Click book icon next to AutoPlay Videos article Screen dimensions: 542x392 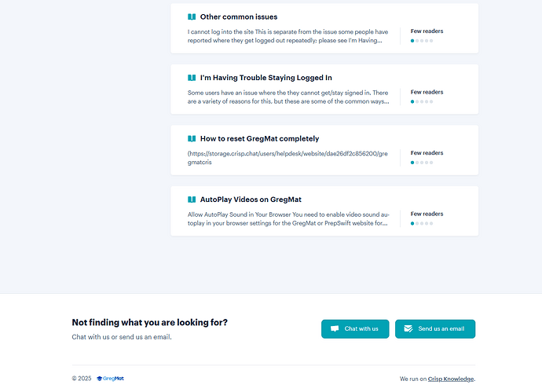click(x=192, y=200)
